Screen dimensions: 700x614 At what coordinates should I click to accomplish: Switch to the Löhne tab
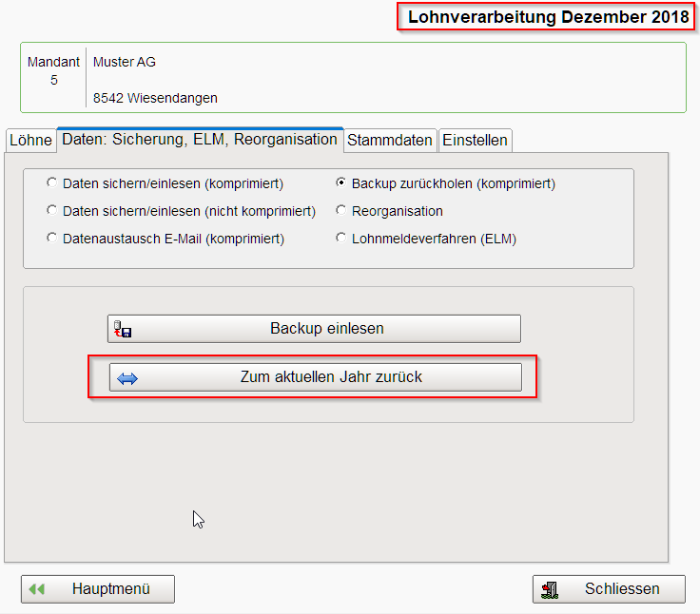pyautogui.click(x=30, y=141)
